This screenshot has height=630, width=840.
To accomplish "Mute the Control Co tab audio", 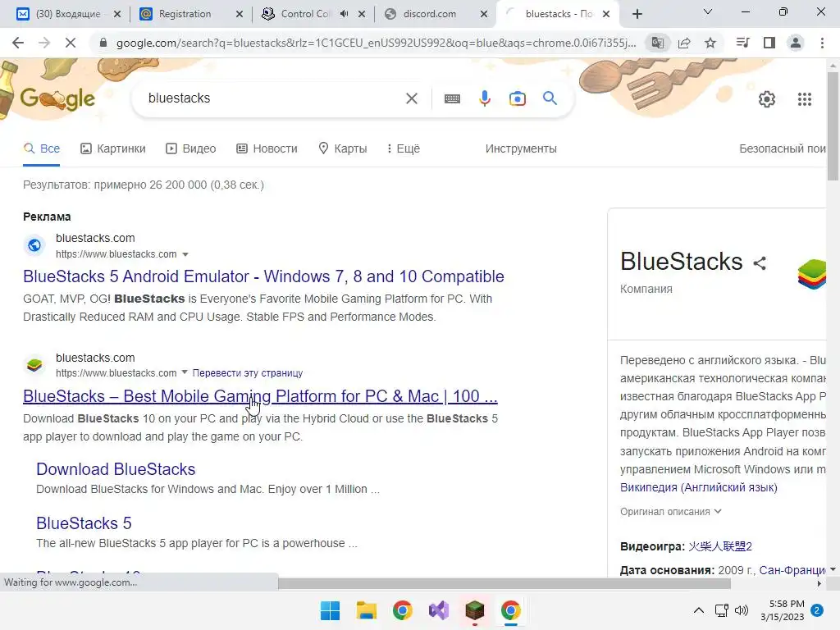I will (x=344, y=14).
